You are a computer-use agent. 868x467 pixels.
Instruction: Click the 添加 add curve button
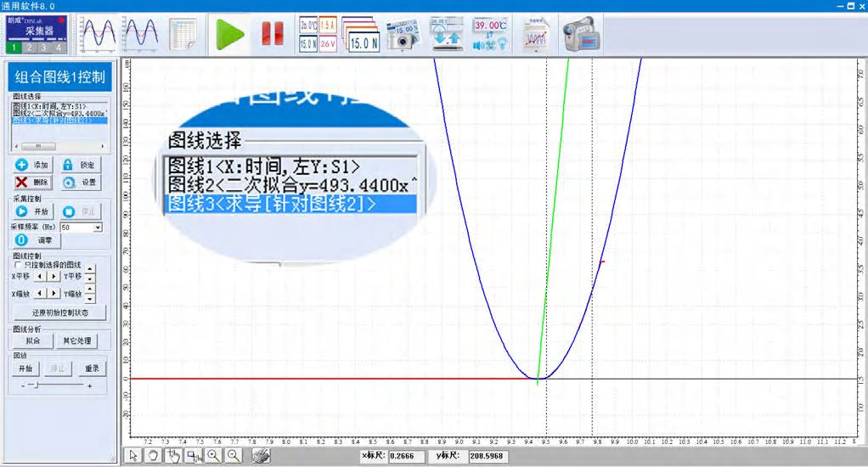click(32, 165)
